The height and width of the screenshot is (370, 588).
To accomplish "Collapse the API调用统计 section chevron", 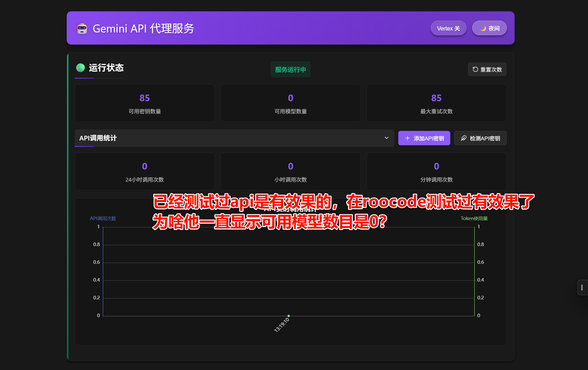I will click(x=386, y=138).
